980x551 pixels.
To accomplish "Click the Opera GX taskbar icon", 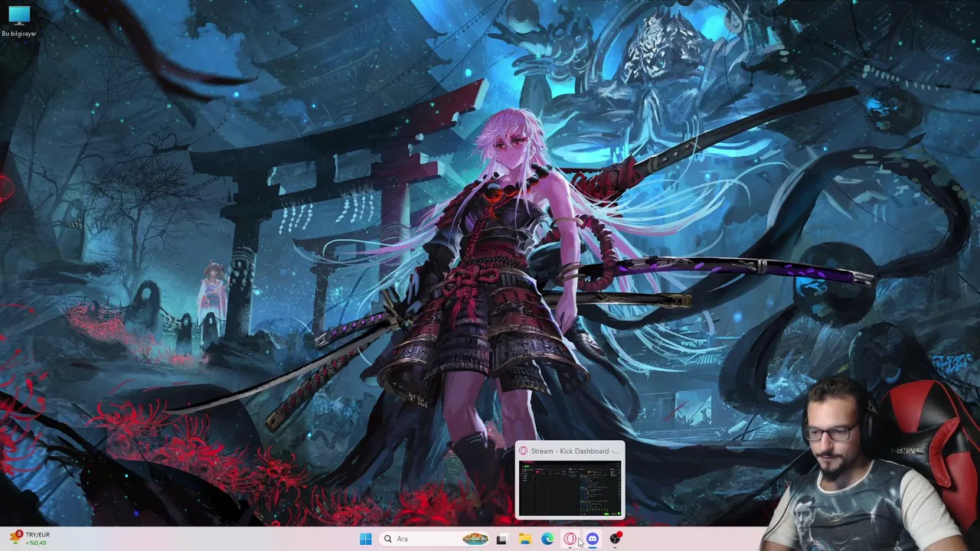I will (570, 539).
